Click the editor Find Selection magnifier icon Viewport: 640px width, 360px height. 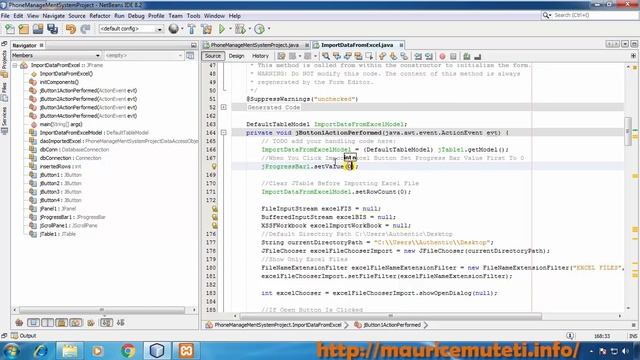(326, 56)
